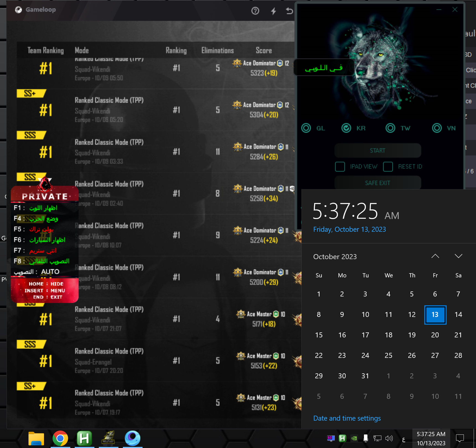
Task: Click the Arabic input language indicator
Action: click(403, 439)
